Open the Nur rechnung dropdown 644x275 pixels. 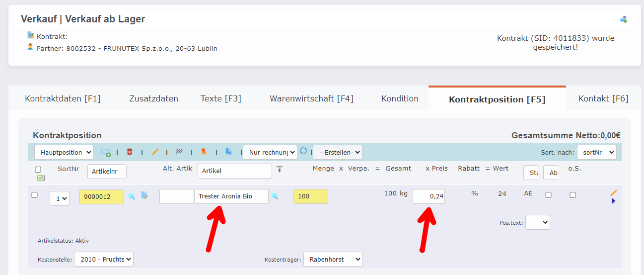point(270,152)
